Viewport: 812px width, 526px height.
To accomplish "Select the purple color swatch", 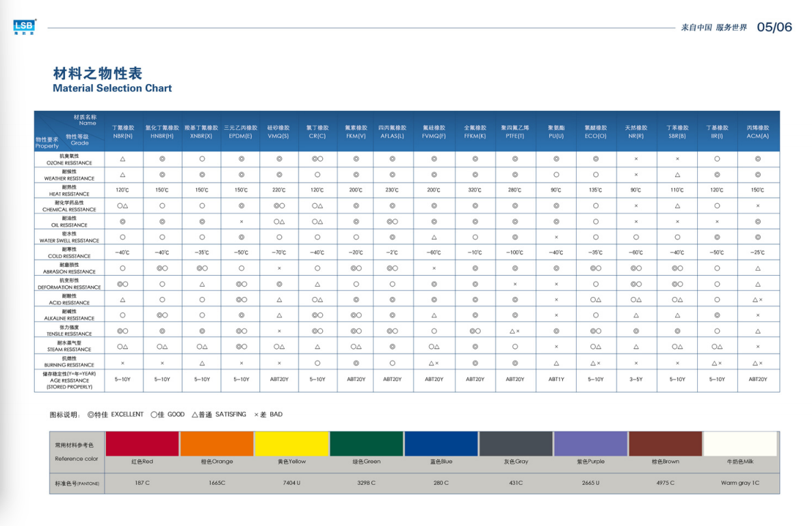I will 590,444.
